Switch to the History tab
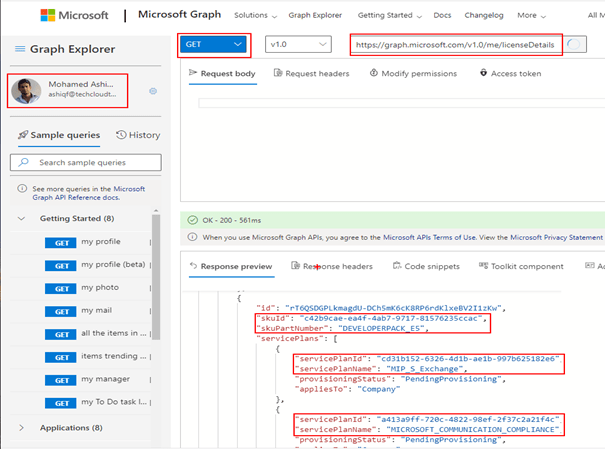605x449 pixels. click(138, 135)
